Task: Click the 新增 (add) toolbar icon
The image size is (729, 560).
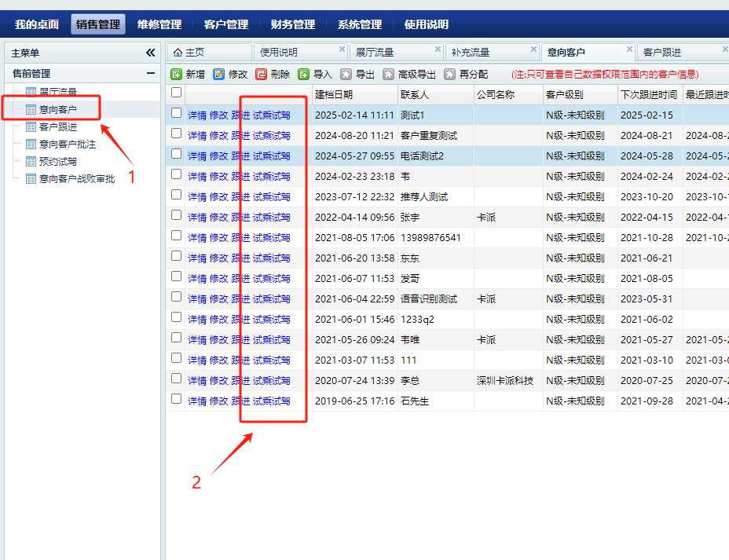Action: click(177, 75)
